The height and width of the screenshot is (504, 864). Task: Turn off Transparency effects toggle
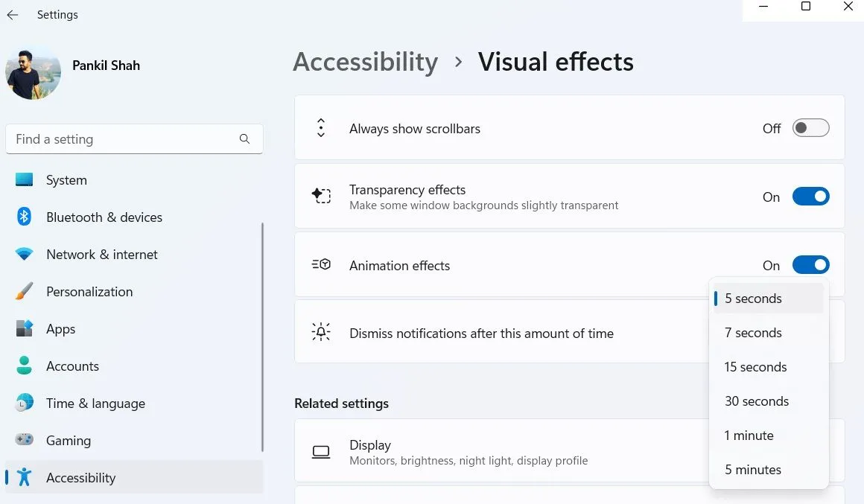(810, 196)
